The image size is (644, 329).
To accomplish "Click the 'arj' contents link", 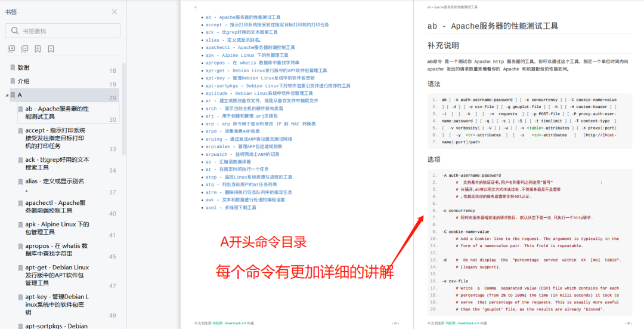I will [241, 116].
